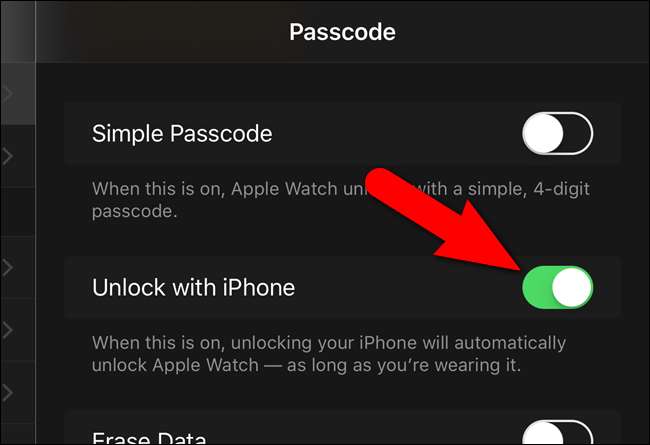Viewport: 650px width, 445px height.
Task: Select the Simple Passcode label text
Action: [182, 134]
